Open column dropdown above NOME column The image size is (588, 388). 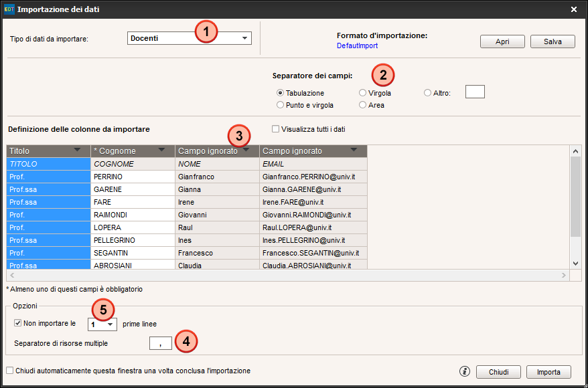tap(246, 150)
